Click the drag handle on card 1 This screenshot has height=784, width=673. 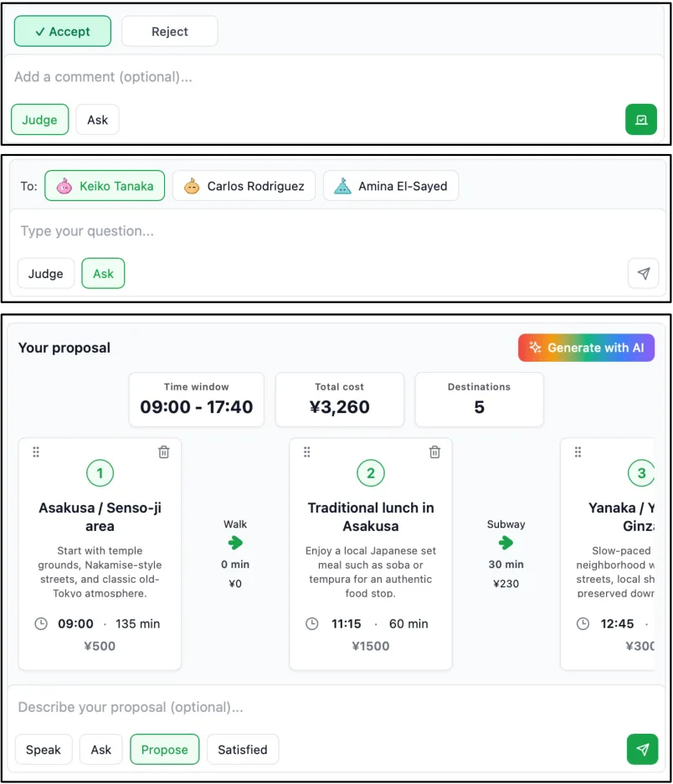coord(36,452)
